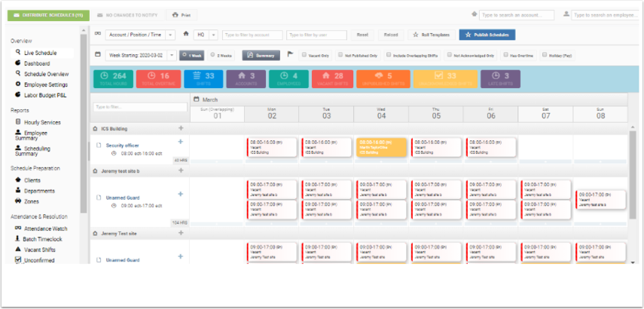
Task: Open Schedule Overview in sidebar
Action: 46,74
